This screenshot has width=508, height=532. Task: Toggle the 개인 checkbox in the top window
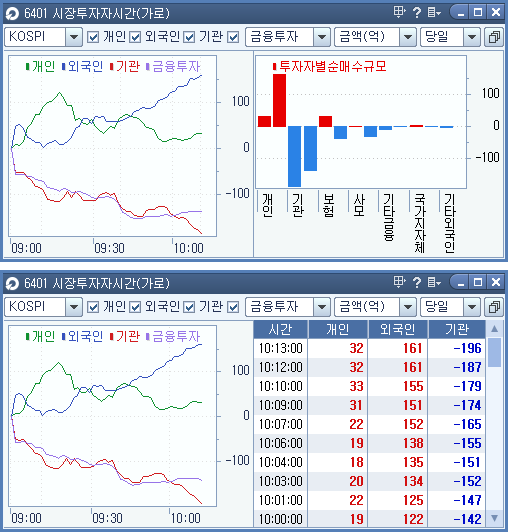[x=93, y=37]
